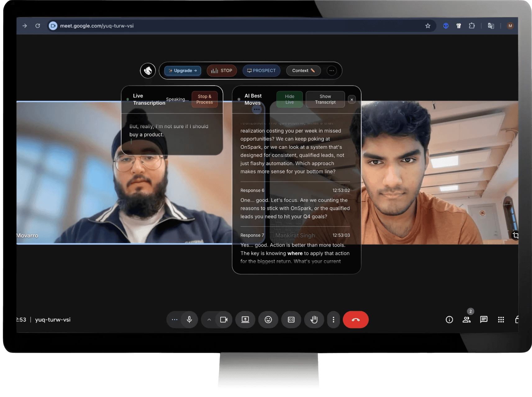Image resolution: width=532 pixels, height=397 pixels.
Task: Click the translate page icon
Action: click(491, 26)
